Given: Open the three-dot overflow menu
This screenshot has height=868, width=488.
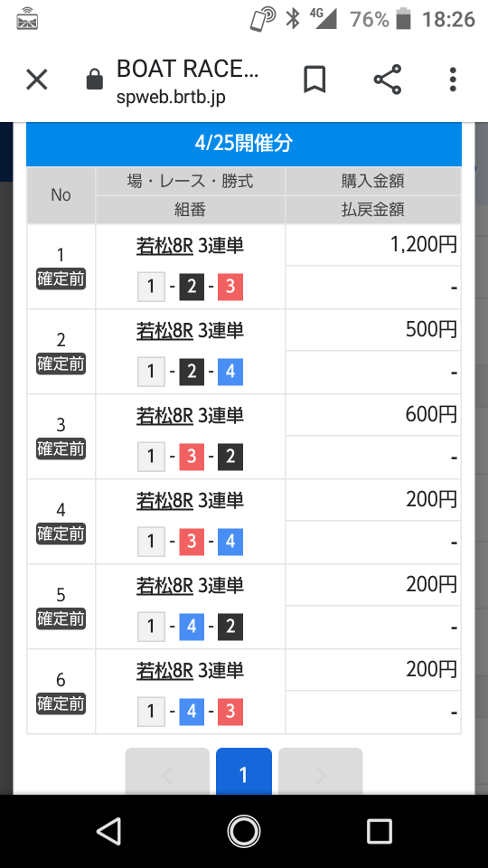Looking at the screenshot, I should coord(453,80).
